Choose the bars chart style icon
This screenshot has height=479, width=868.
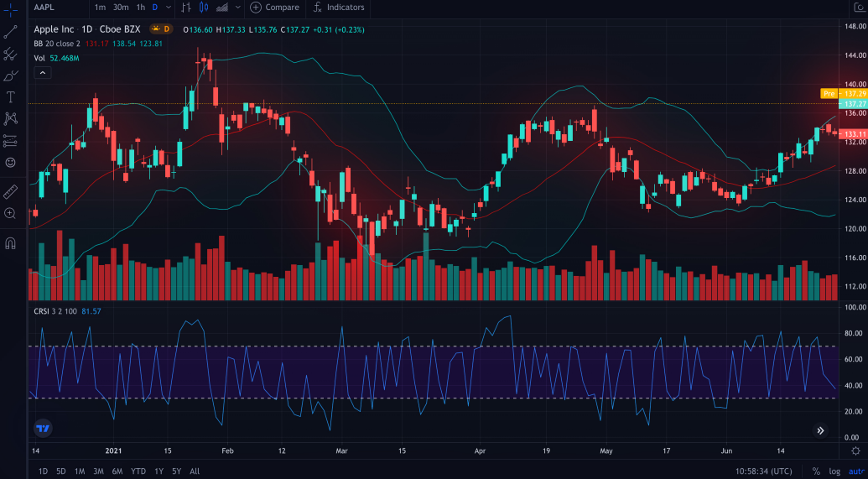[186, 8]
